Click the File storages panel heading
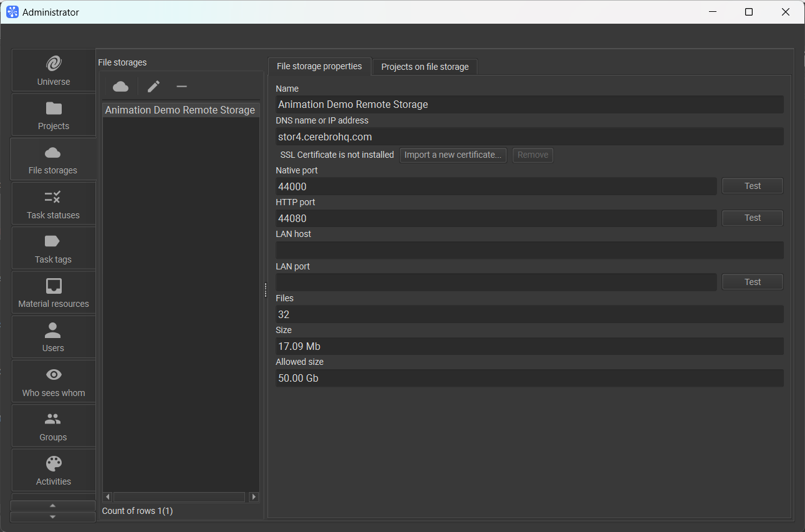The width and height of the screenshot is (805, 532). pos(122,62)
